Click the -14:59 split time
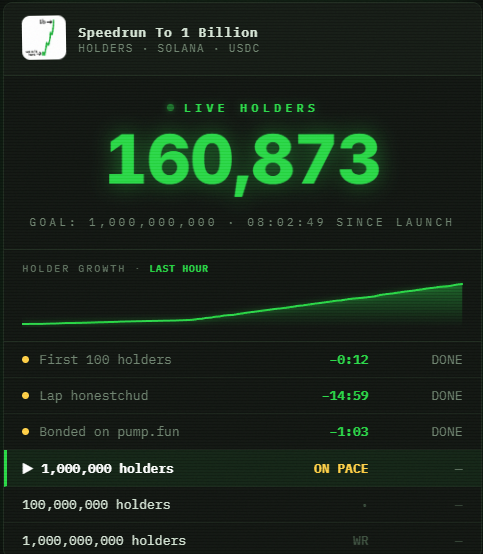 click(345, 396)
